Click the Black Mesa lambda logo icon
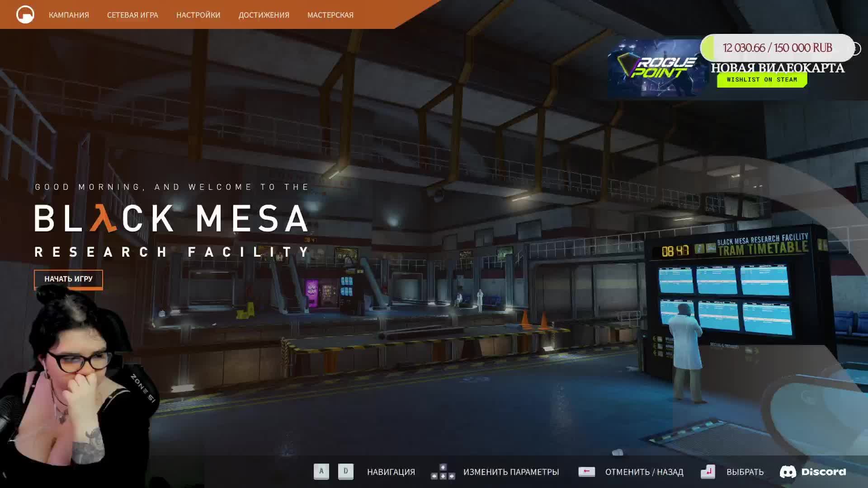868x488 pixels. pos(25,15)
